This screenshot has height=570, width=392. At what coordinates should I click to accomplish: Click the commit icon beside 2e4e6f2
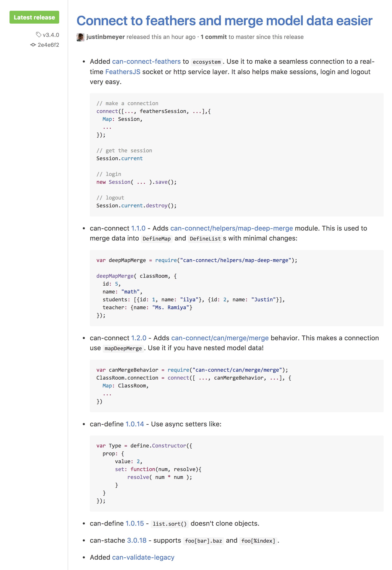(33, 45)
